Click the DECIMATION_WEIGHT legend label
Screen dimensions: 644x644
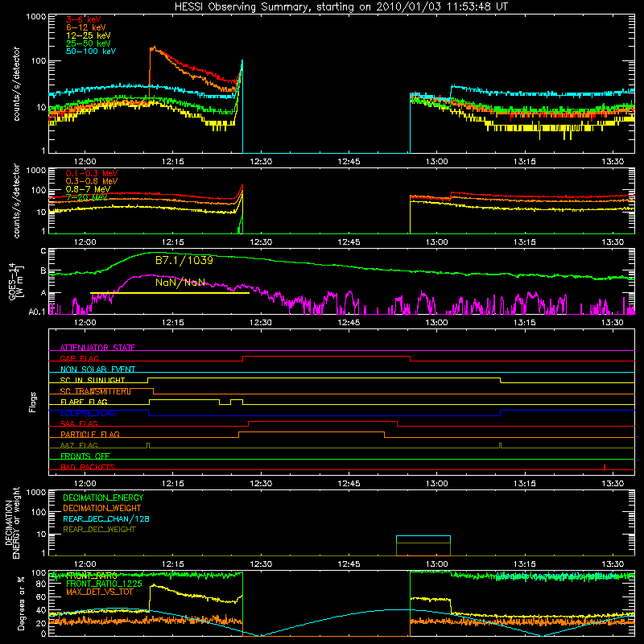pyautogui.click(x=102, y=508)
